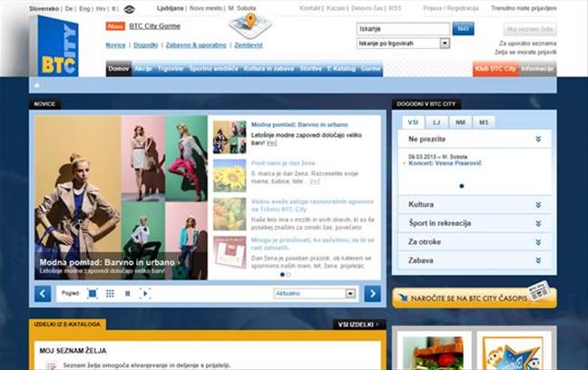Toggle the accessibility eye icon

click(129, 9)
